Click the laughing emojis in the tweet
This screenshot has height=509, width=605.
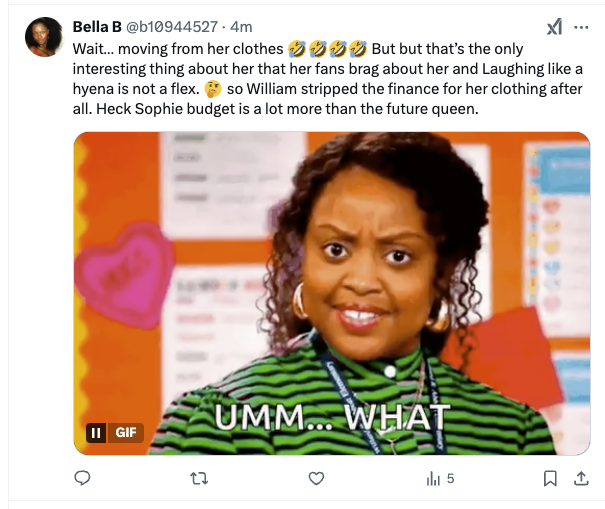[x=327, y=48]
